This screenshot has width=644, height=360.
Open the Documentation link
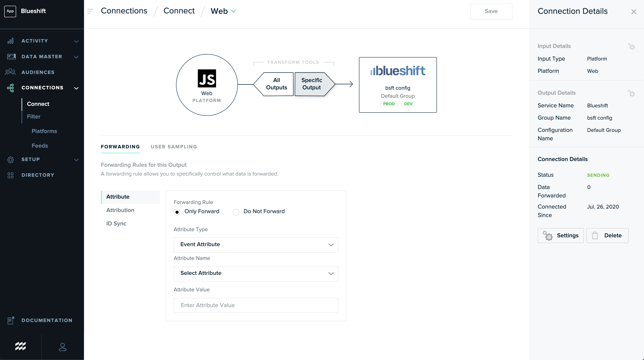[x=47, y=320]
